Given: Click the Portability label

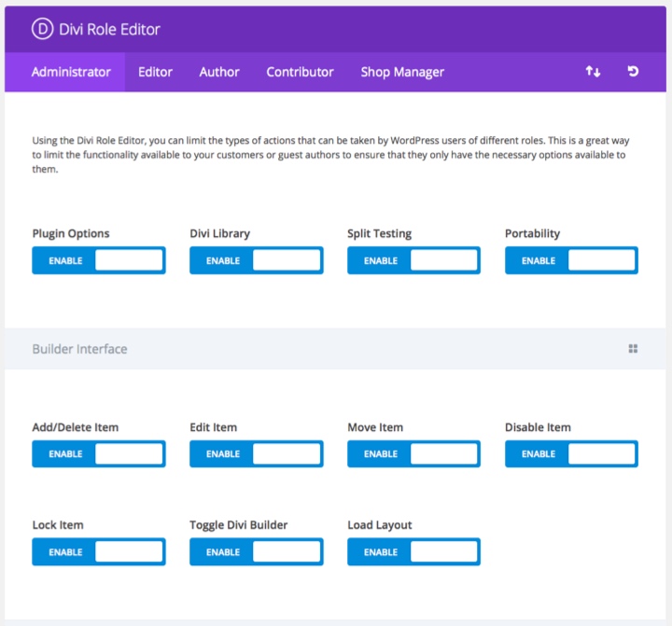Looking at the screenshot, I should pos(532,233).
